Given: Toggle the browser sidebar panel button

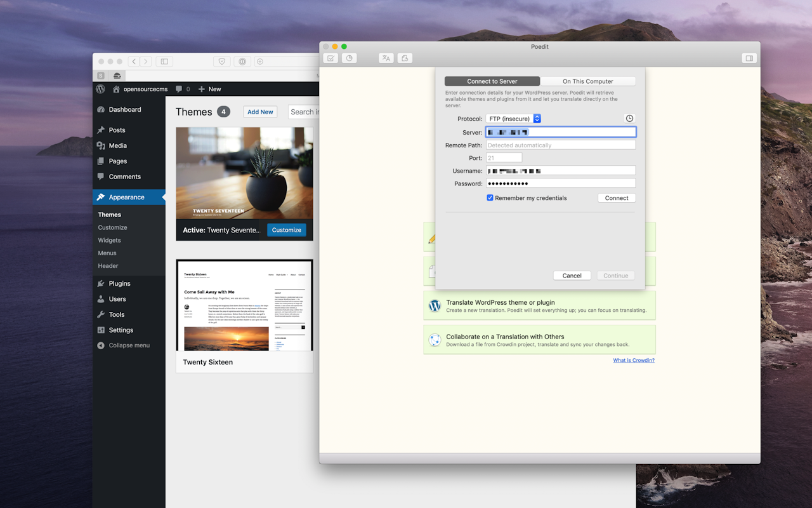Looking at the screenshot, I should tap(164, 62).
